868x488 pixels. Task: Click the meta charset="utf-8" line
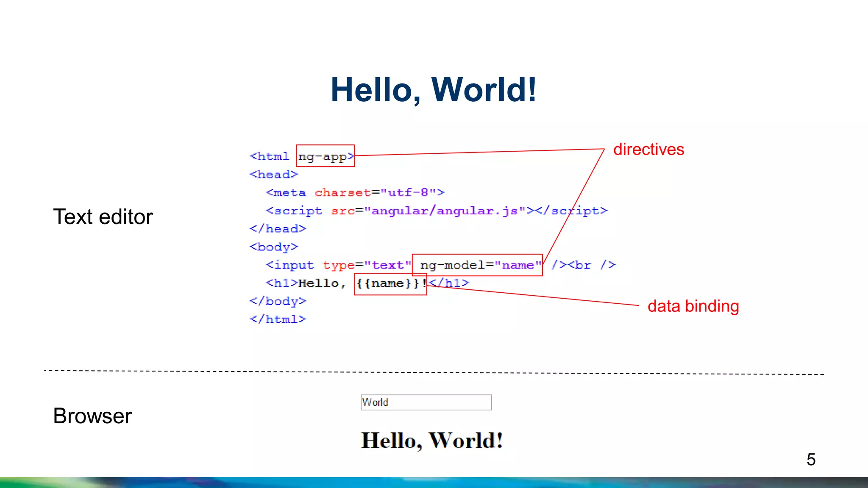[x=355, y=193]
